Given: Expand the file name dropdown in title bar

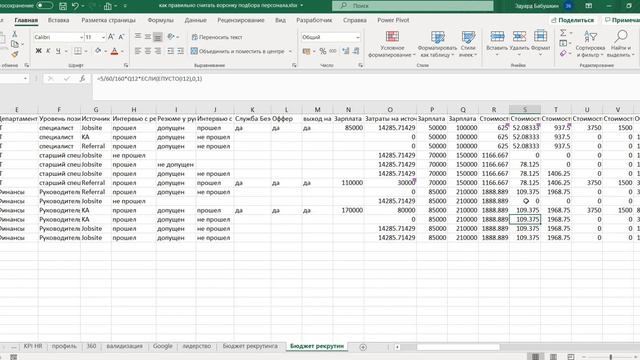Looking at the screenshot, I should click(x=302, y=6).
